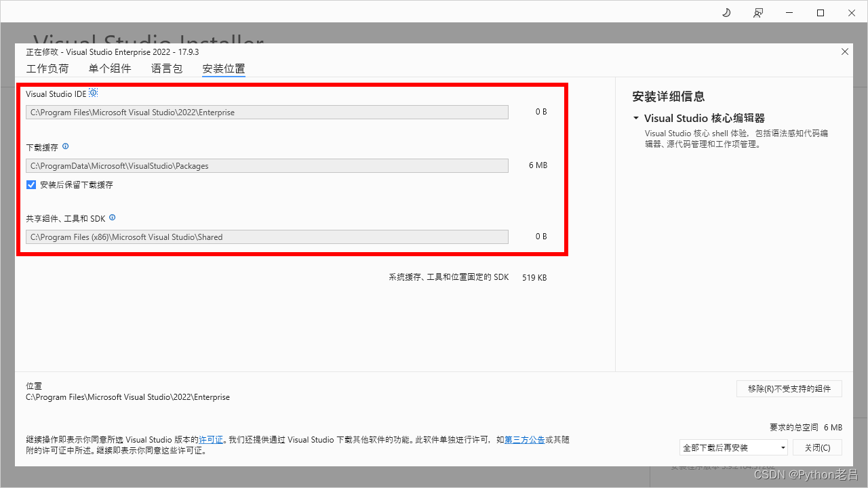
Task: Open the feedback icon in the title bar
Action: [x=757, y=12]
